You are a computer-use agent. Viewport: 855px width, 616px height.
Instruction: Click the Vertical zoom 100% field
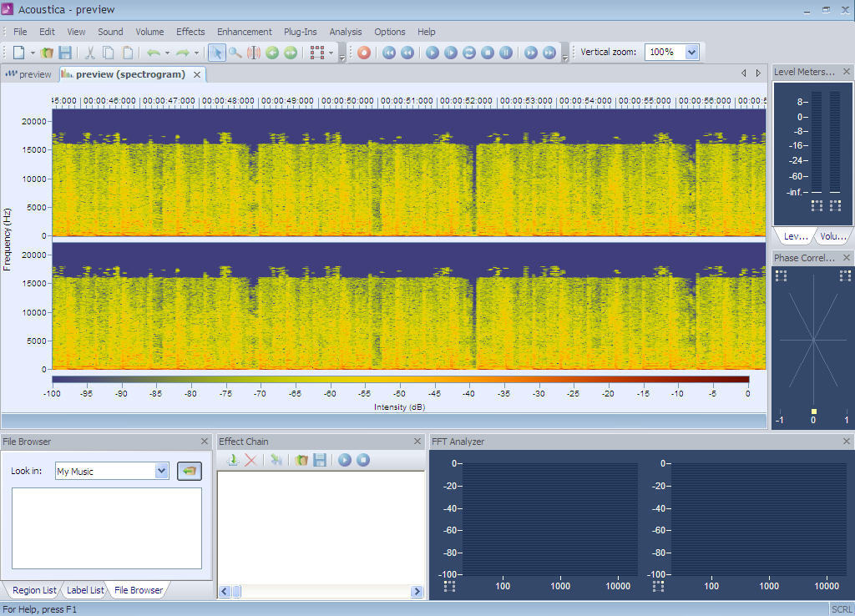coord(665,53)
